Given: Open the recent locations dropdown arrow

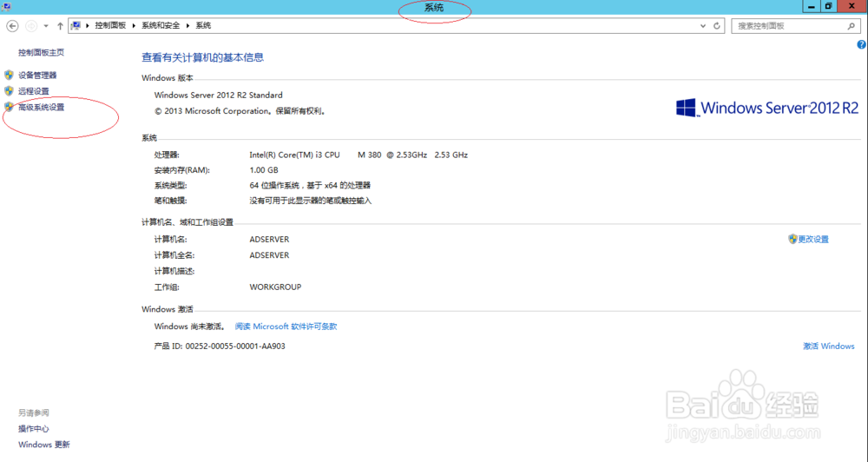Looking at the screenshot, I should tap(46, 26).
